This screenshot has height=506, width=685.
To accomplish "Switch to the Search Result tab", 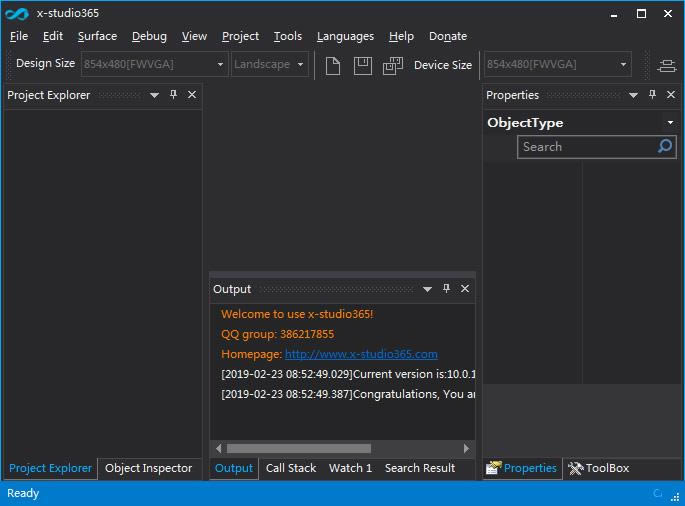I will (420, 468).
